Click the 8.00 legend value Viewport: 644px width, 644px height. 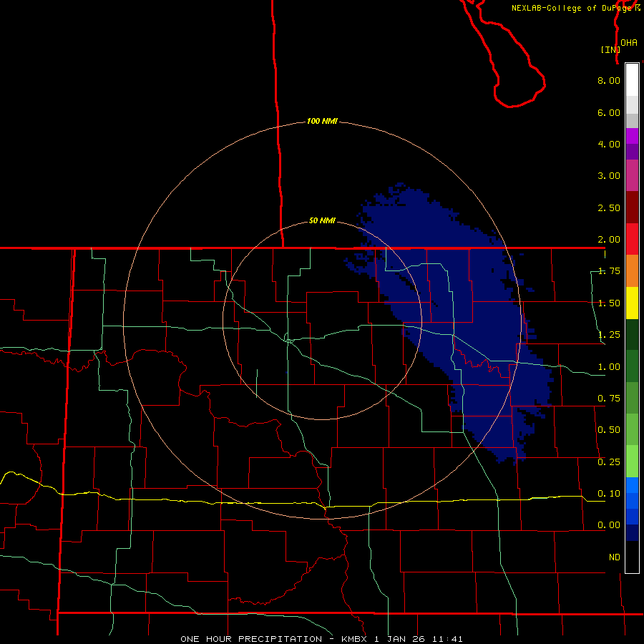(609, 80)
